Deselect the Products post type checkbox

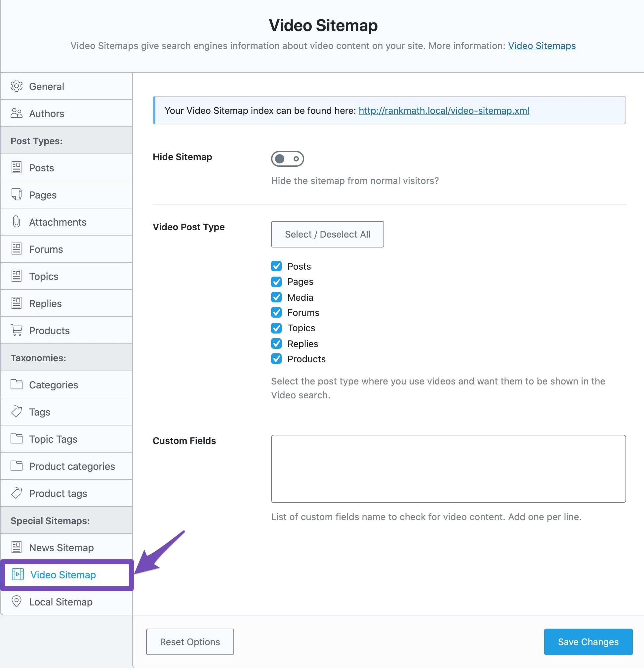pos(276,359)
